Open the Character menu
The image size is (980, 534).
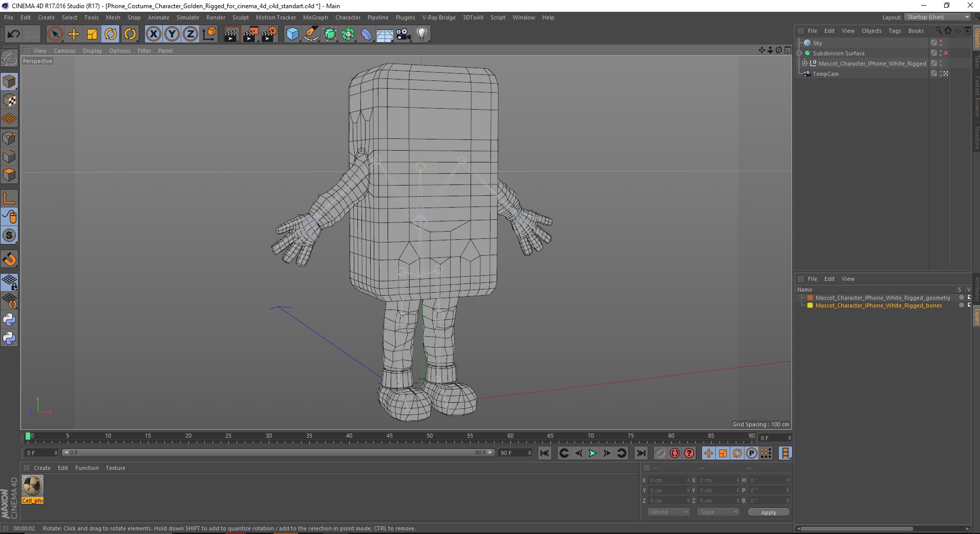coord(348,17)
